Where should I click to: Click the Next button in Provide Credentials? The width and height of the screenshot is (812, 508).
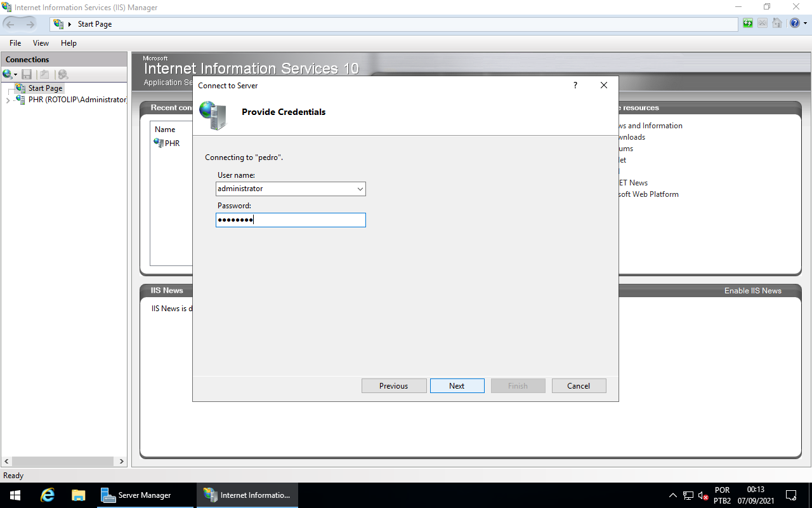coord(457,385)
